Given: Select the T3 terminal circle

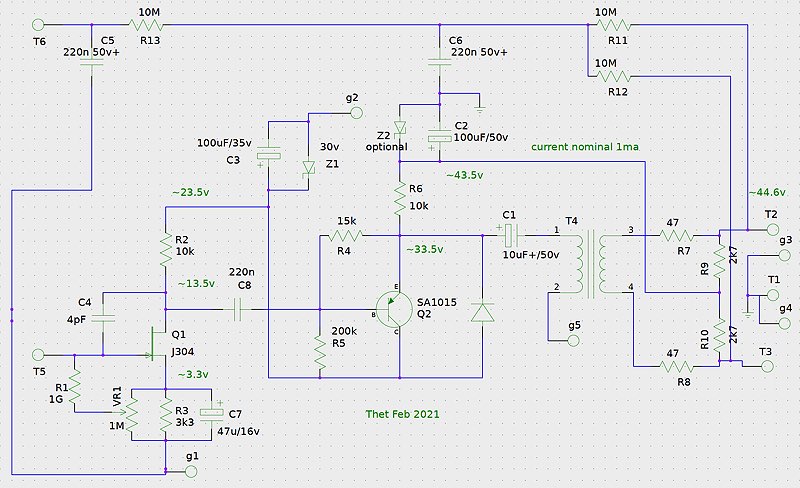Looking at the screenshot, I should 765,367.
